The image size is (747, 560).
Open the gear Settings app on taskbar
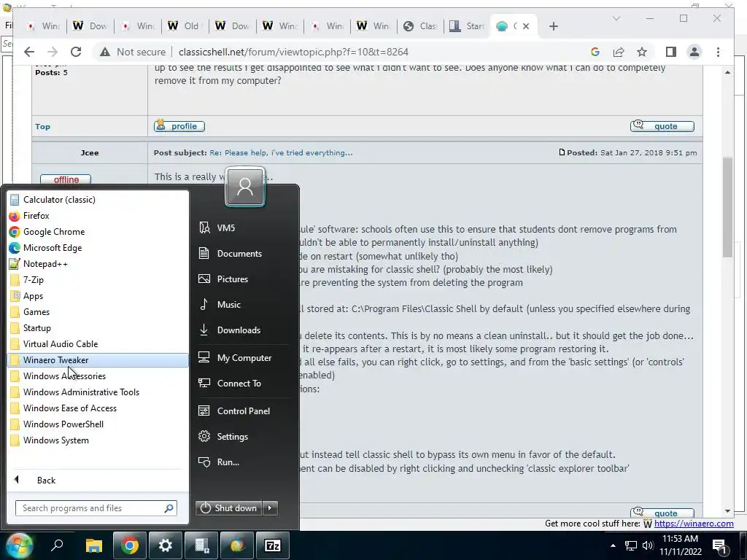(x=166, y=545)
